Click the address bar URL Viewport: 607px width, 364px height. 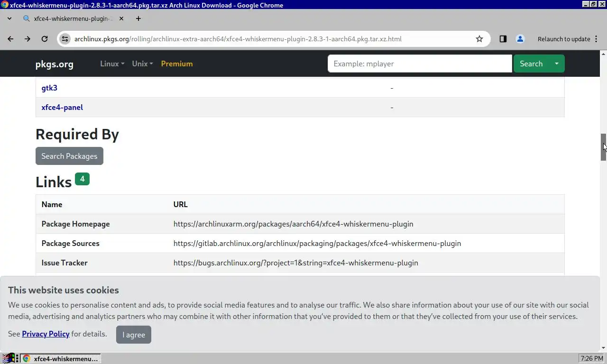[238, 39]
